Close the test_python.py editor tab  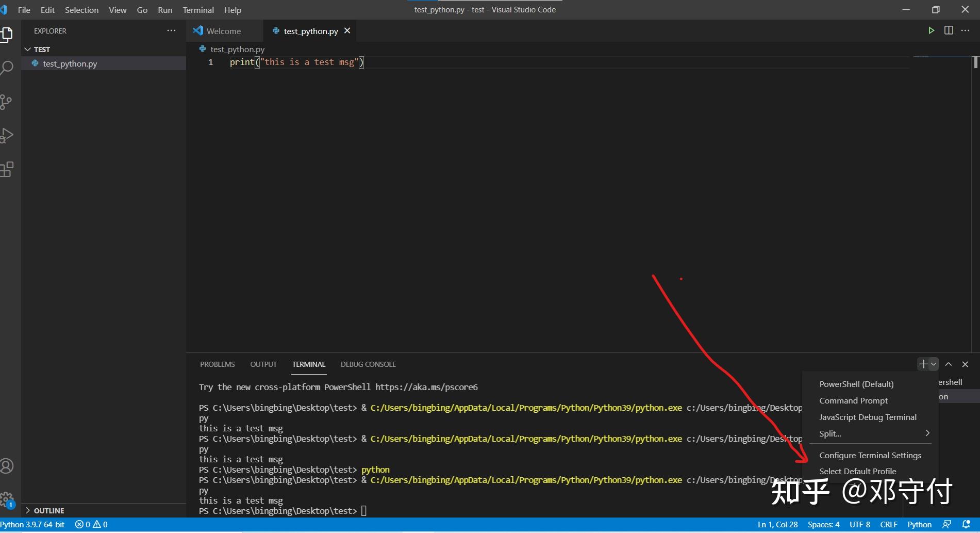347,31
